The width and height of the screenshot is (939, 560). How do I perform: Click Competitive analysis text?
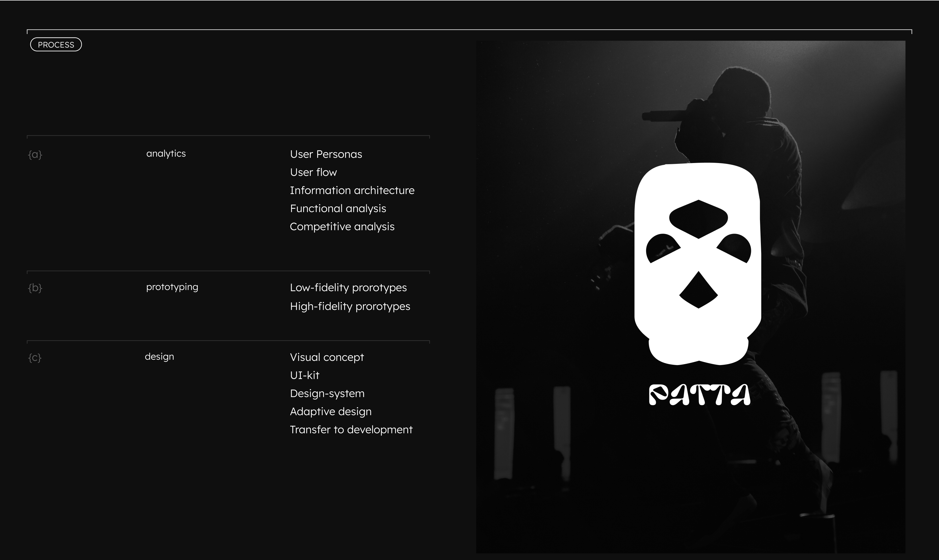coord(342,226)
